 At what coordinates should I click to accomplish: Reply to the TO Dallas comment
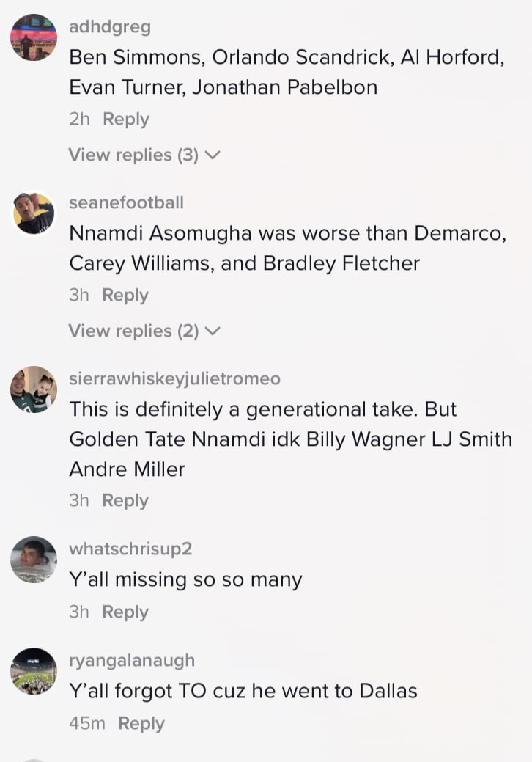(x=141, y=723)
